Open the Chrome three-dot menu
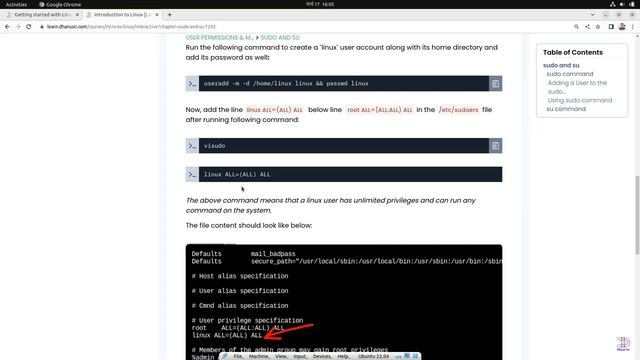This screenshot has width=640, height=360. [633, 27]
